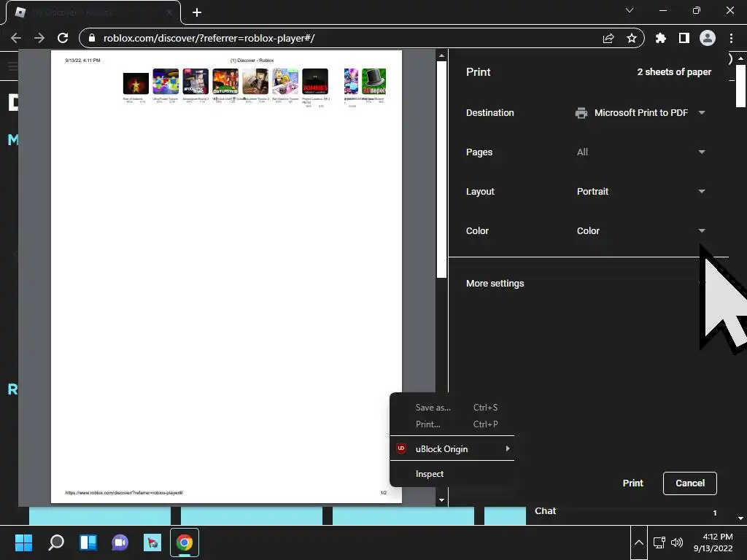Open the tab search chevron
This screenshot has width=747, height=560.
point(630,10)
